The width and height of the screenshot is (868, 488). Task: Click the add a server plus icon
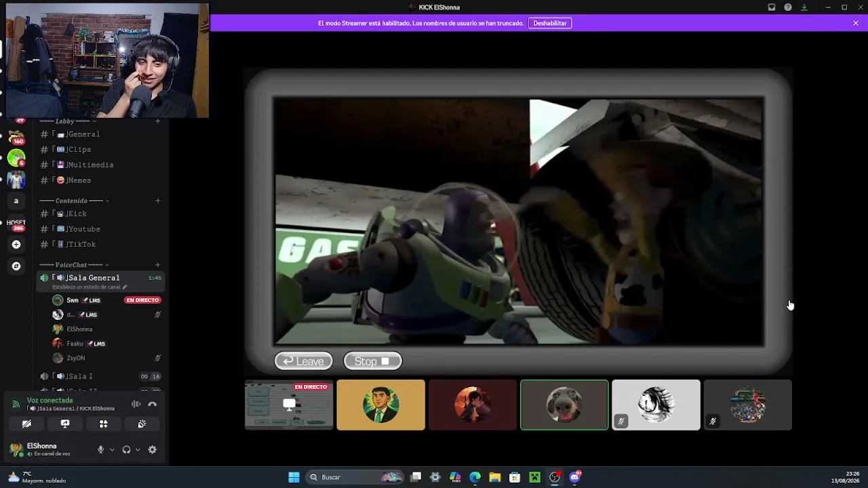coord(16,245)
